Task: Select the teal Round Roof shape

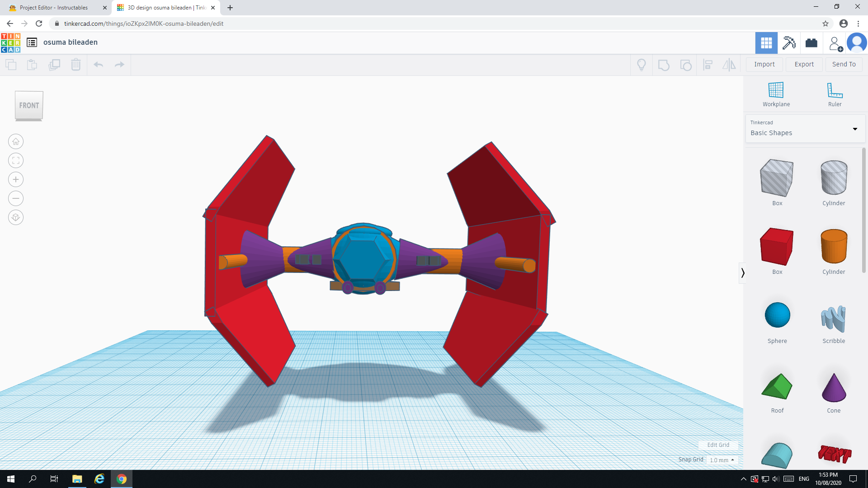Action: point(777,455)
